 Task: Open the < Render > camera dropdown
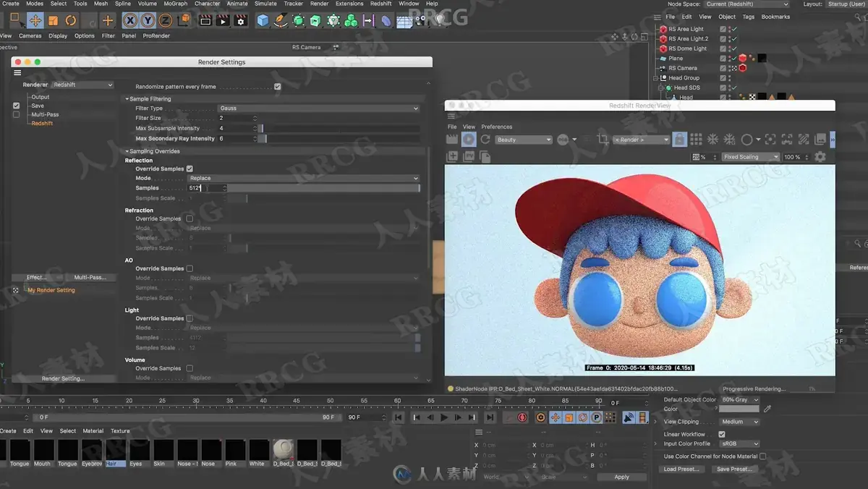[x=641, y=140]
